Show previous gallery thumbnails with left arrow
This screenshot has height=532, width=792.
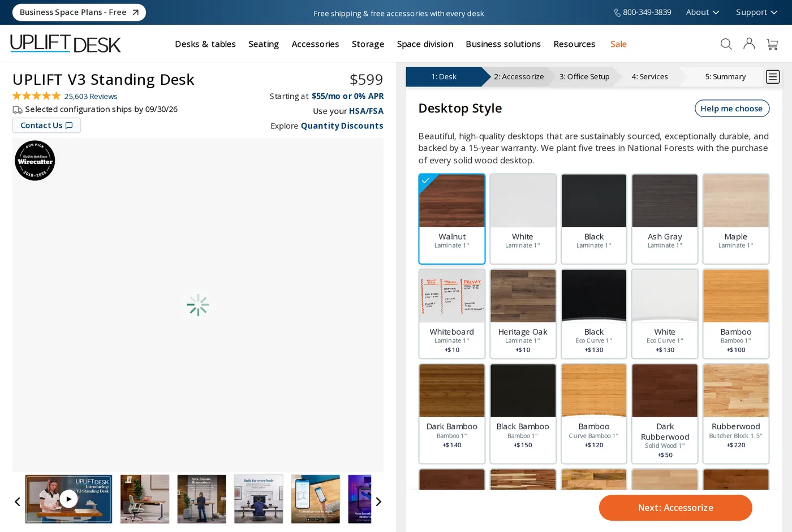click(x=18, y=501)
